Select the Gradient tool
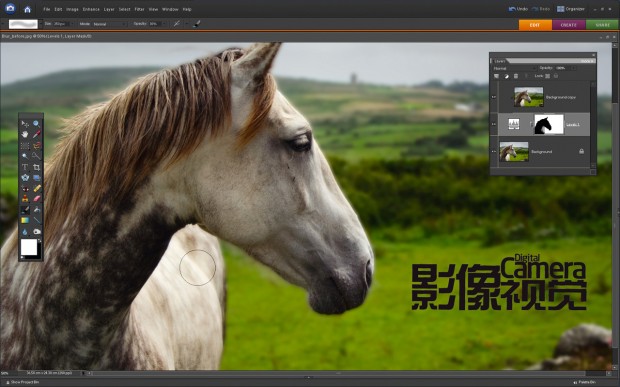This screenshot has height=387, width=620. pyautogui.click(x=25, y=220)
